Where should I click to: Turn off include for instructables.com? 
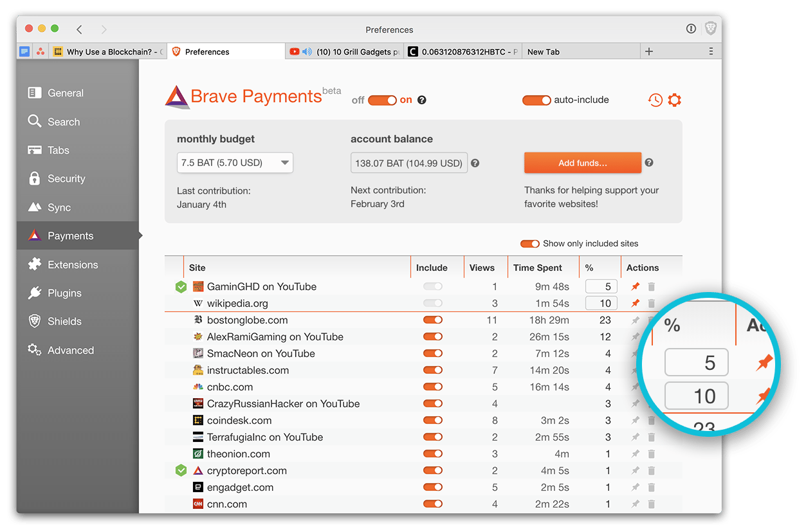coord(433,370)
